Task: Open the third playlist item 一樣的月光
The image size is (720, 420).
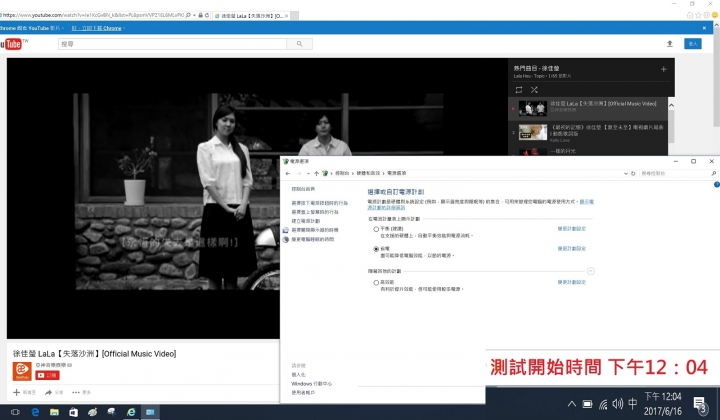Action: [562, 151]
